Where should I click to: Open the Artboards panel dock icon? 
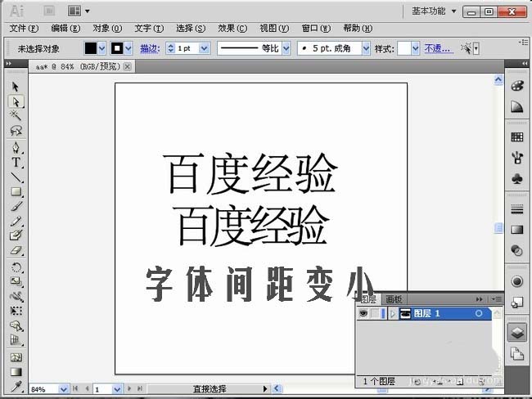(x=517, y=354)
